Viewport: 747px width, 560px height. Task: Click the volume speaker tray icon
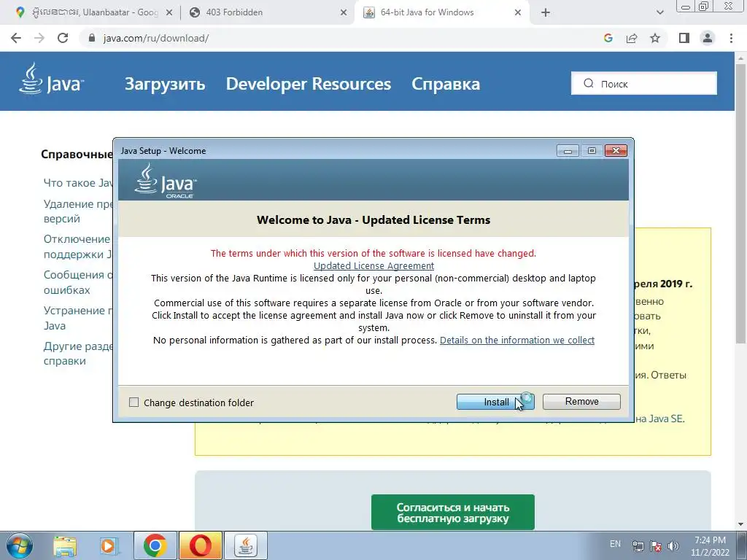pos(673,546)
